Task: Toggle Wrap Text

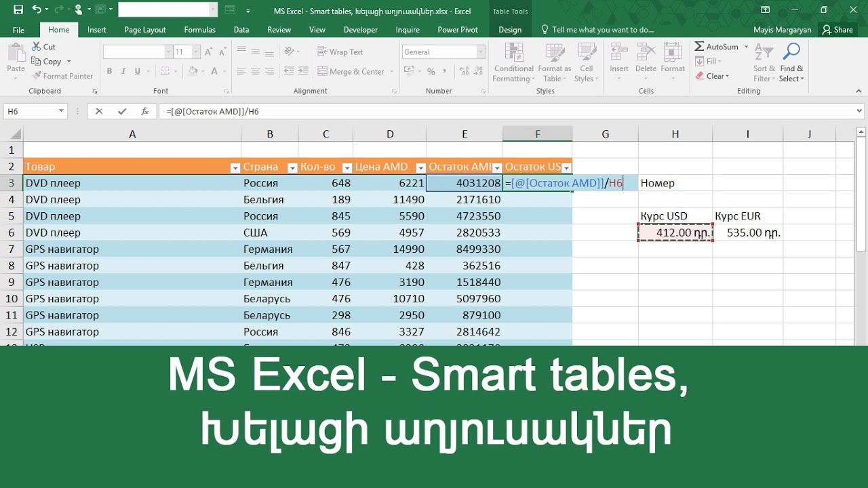Action: click(x=340, y=52)
